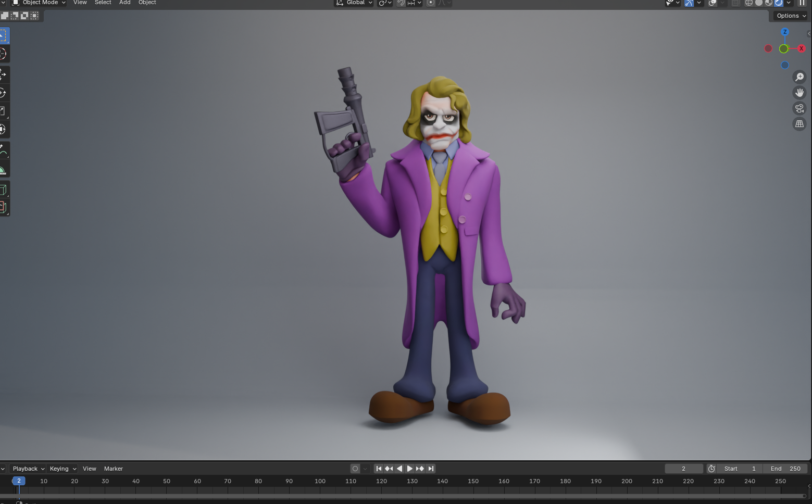Toggle proportional editing in header
The height and width of the screenshot is (504, 812).
(x=431, y=3)
